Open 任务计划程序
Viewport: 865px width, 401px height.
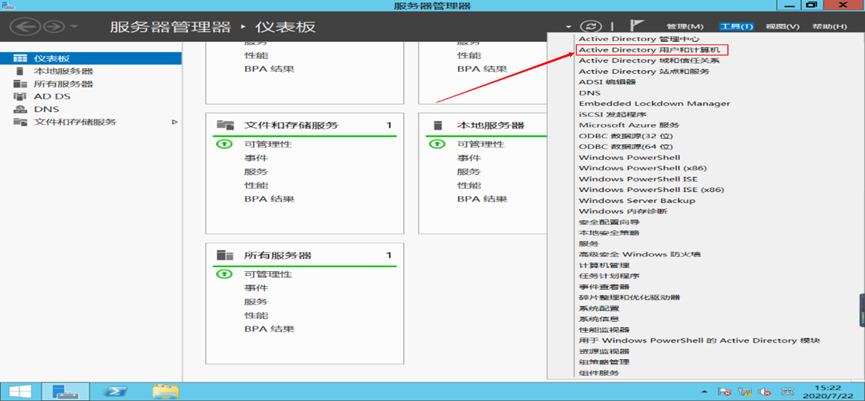(609, 276)
